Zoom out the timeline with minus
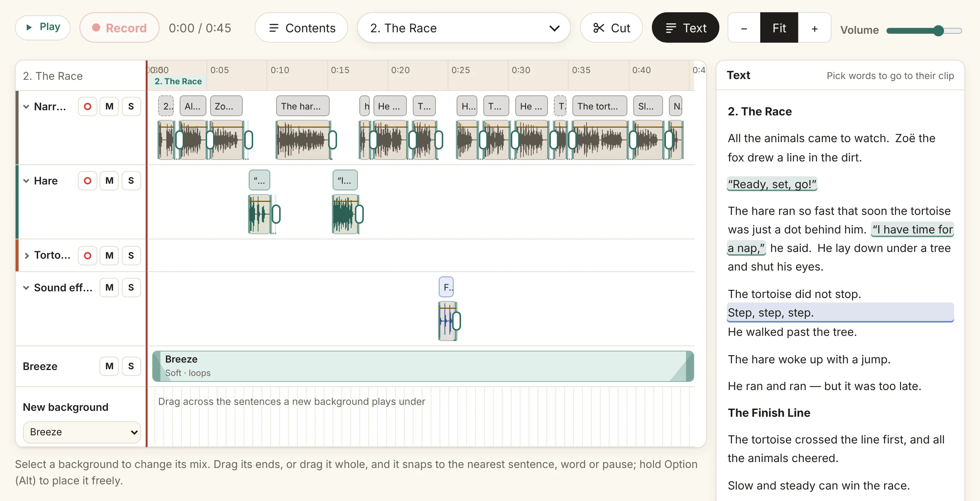Viewport: 980px width, 501px height. [744, 28]
